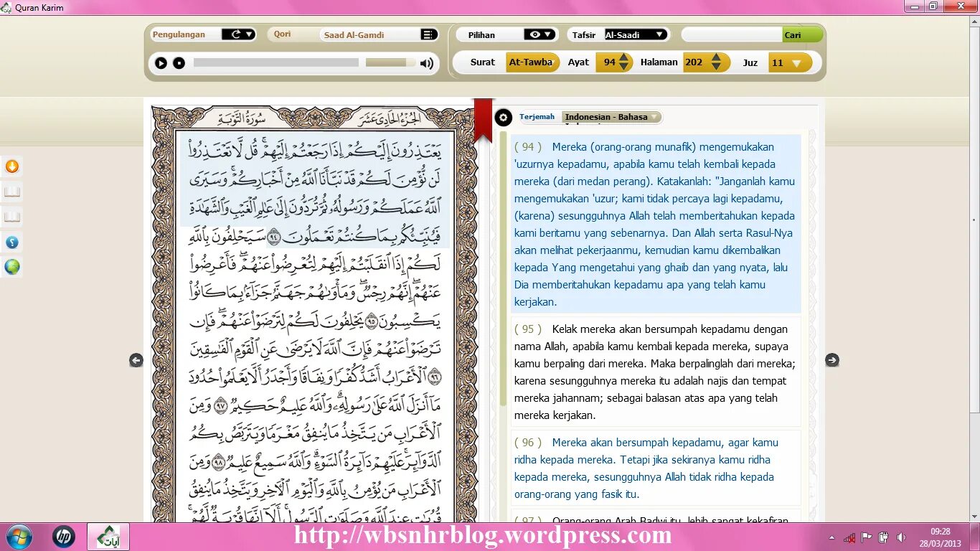Viewport: 980px width, 551px height.
Task: Click the Cari search button
Action: point(802,34)
